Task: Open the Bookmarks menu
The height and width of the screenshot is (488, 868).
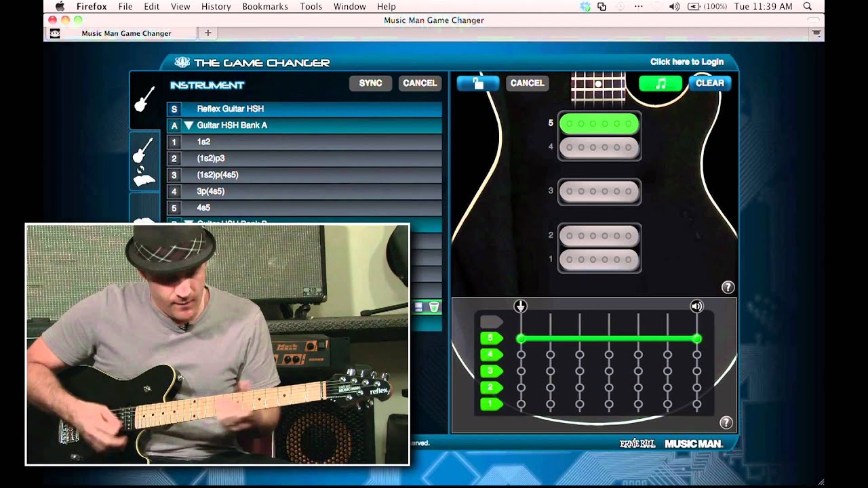Action: pyautogui.click(x=265, y=7)
